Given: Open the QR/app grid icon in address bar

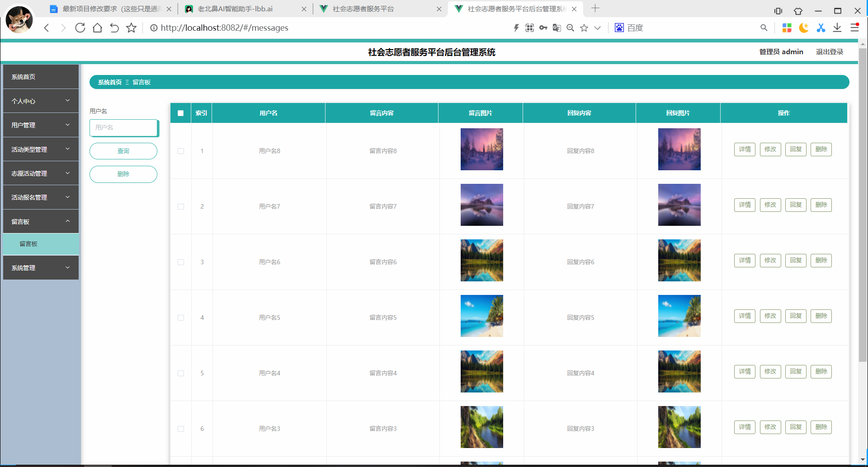Looking at the screenshot, I should (530, 28).
